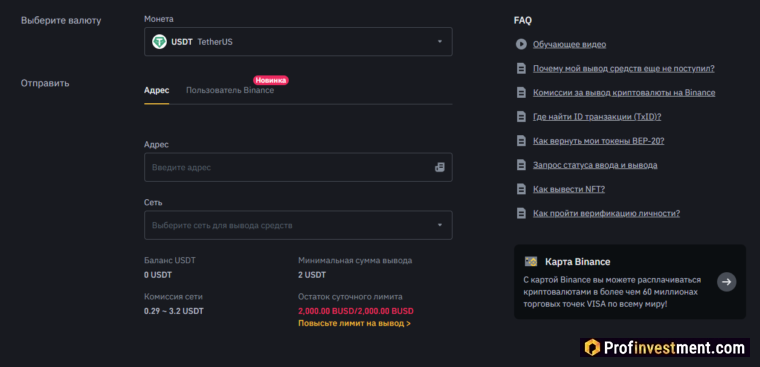This screenshot has width=760, height=367.
Task: Click the Binance card description text
Action: click(x=613, y=292)
